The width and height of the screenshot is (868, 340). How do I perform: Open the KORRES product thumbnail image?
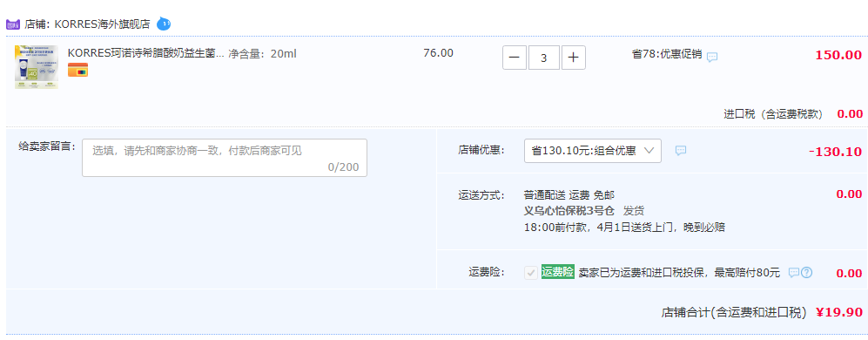pyautogui.click(x=37, y=67)
